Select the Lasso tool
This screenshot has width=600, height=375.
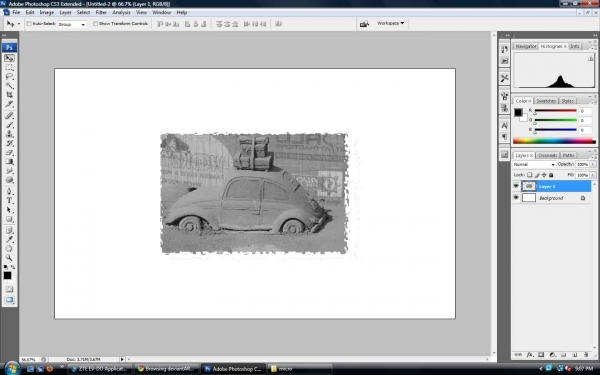(9, 77)
